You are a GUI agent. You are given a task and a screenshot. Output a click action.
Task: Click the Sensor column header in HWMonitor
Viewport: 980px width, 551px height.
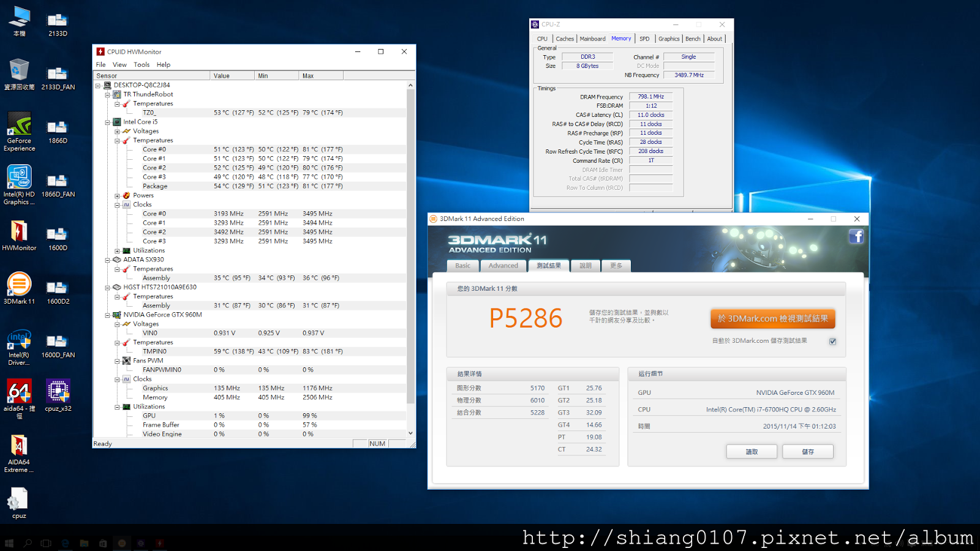pyautogui.click(x=152, y=76)
